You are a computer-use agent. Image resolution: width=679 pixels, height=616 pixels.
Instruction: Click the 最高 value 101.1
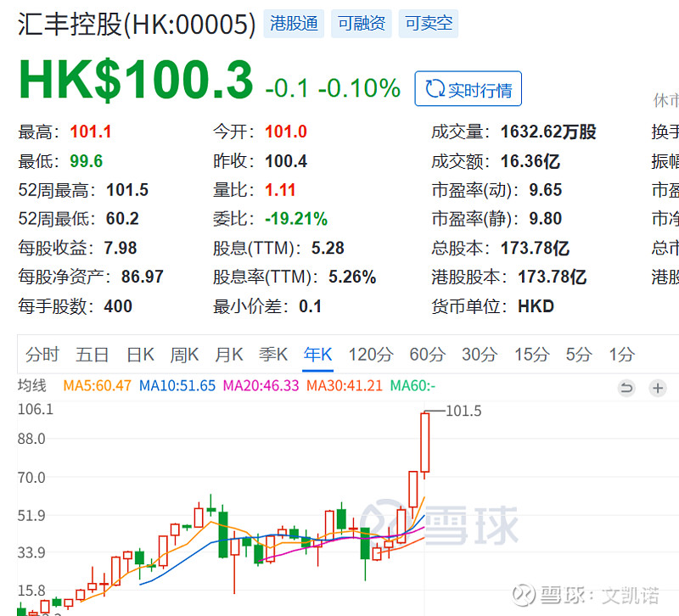click(x=91, y=132)
